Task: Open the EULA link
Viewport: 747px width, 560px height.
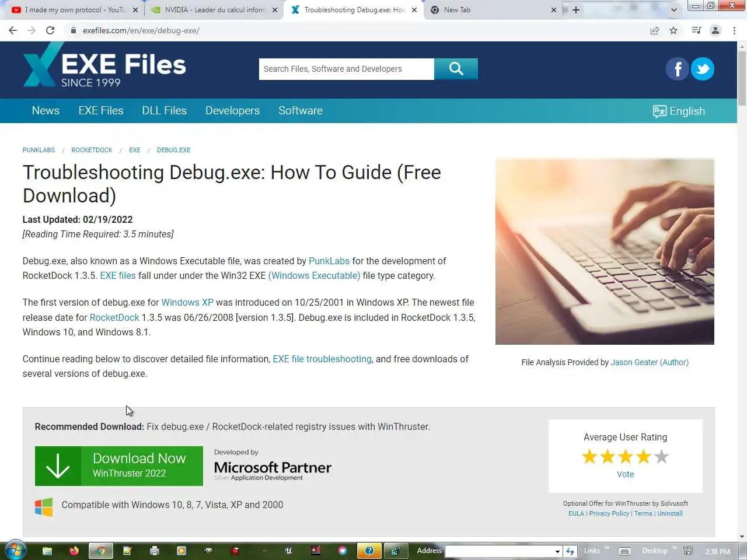Action: pyautogui.click(x=576, y=513)
